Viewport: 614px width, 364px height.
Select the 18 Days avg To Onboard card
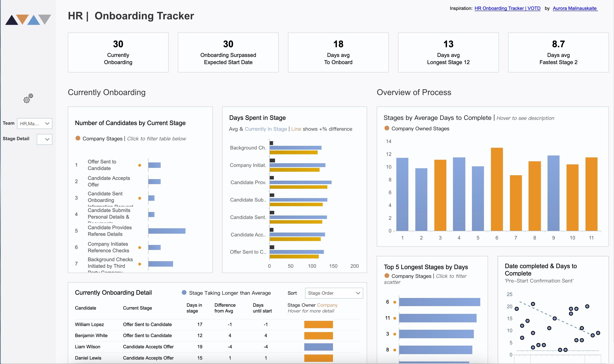338,52
